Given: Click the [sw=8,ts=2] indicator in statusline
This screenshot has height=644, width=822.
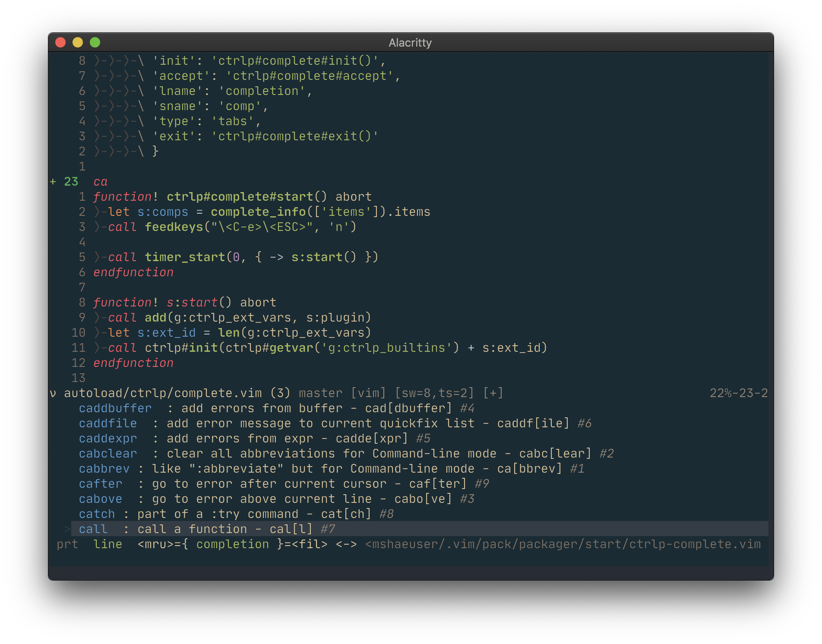Looking at the screenshot, I should (434, 393).
